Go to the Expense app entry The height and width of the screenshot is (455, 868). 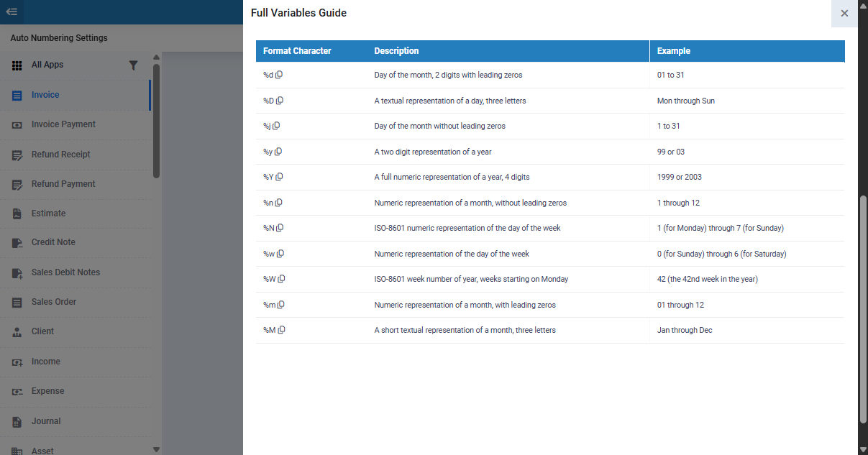pos(47,391)
